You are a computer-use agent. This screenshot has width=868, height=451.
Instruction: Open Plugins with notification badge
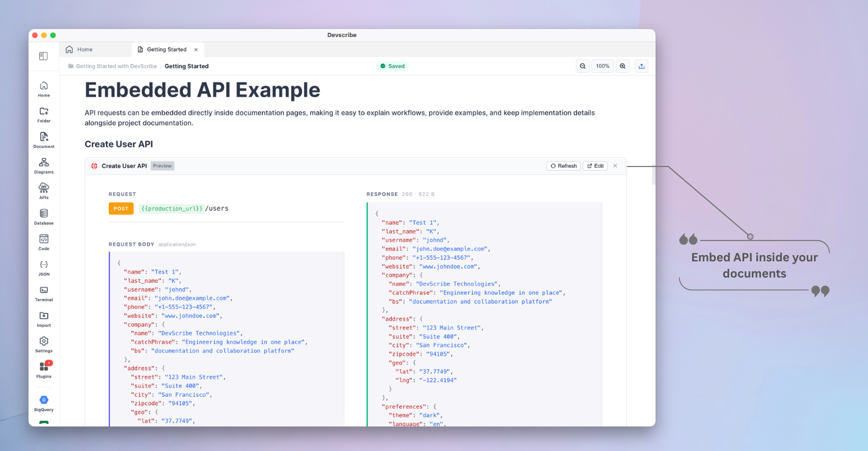[44, 369]
